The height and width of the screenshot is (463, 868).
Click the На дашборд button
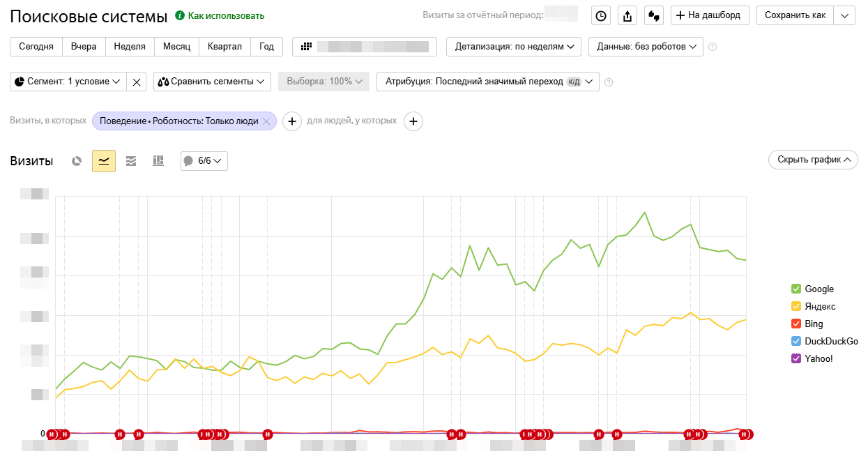pos(710,15)
